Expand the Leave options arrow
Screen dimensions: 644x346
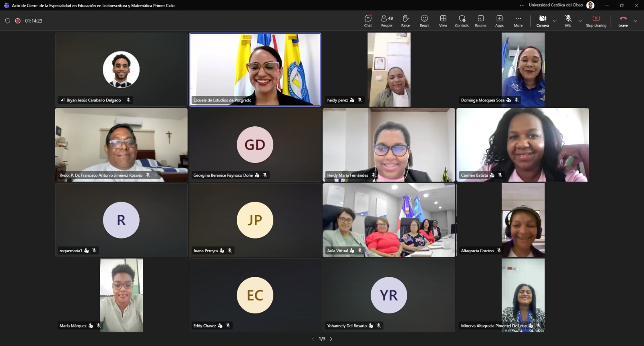635,21
